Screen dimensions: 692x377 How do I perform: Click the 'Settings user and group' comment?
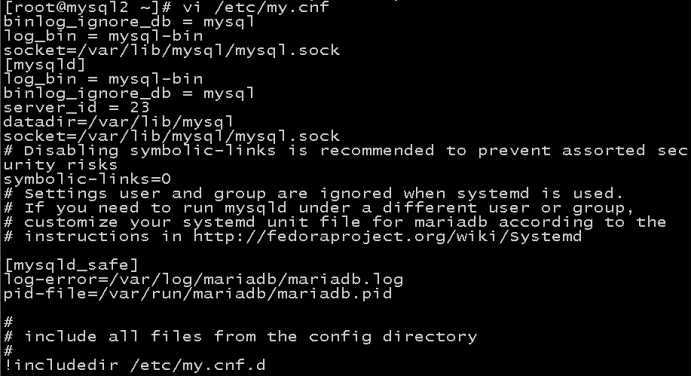313,194
